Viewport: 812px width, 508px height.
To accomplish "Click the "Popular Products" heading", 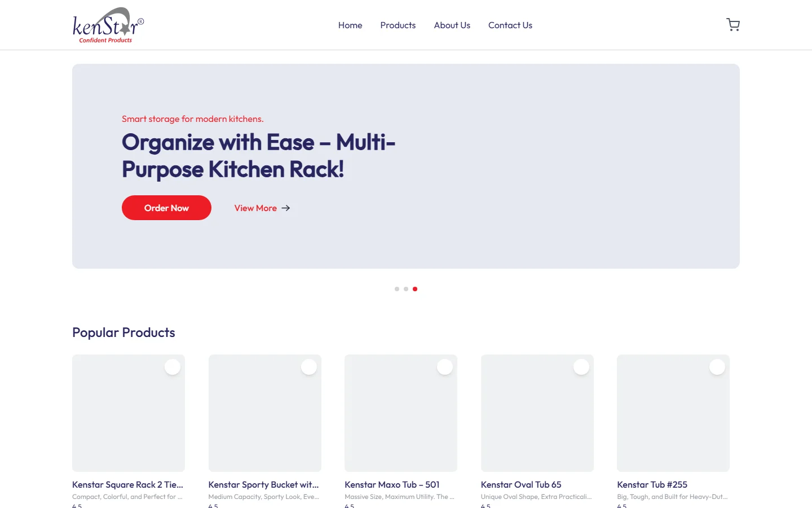I will (x=123, y=332).
